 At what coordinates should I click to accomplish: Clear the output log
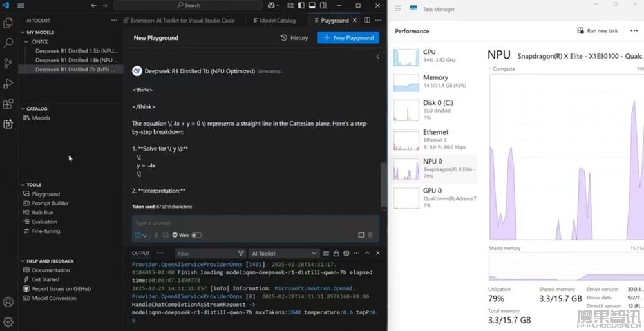pos(326,253)
